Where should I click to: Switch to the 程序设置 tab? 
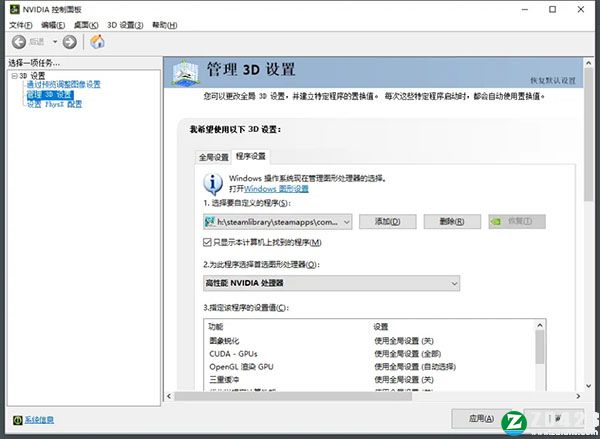click(251, 156)
